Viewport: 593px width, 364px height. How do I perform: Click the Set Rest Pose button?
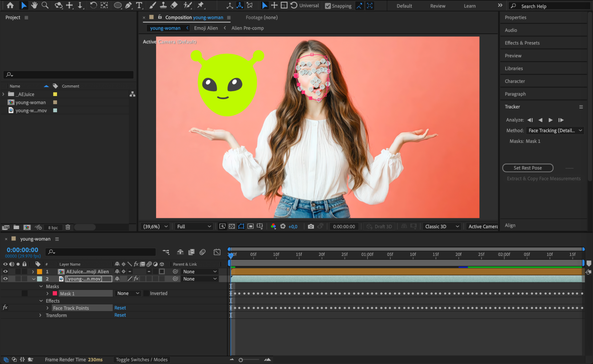[x=527, y=168]
